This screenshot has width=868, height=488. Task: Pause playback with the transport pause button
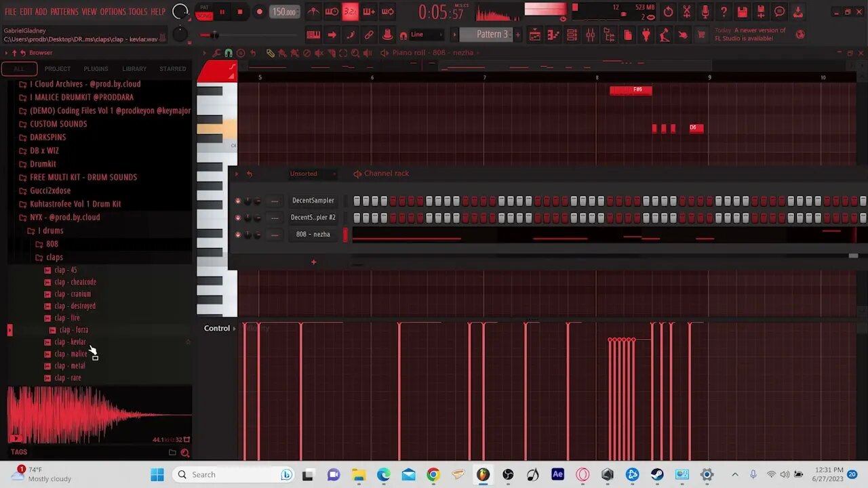(222, 12)
